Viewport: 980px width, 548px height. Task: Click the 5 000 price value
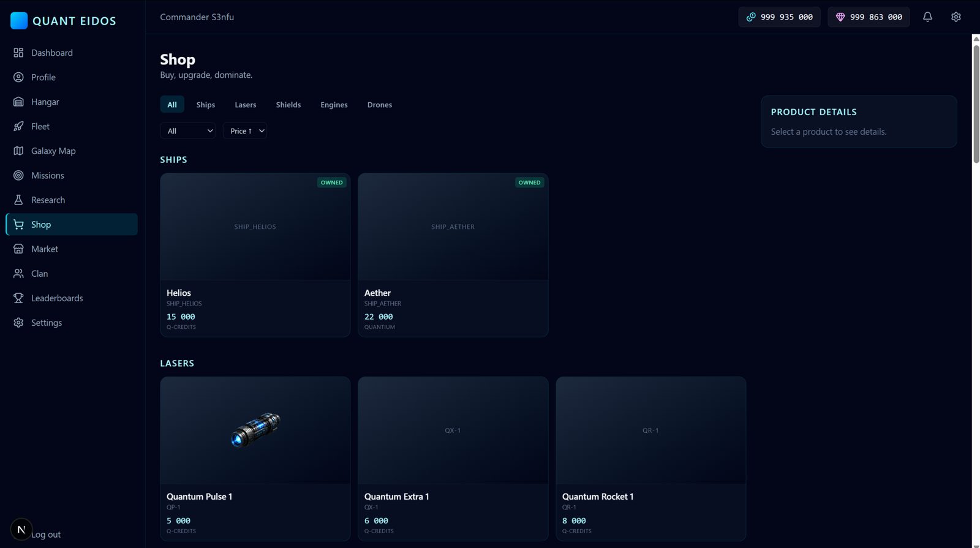(178, 520)
